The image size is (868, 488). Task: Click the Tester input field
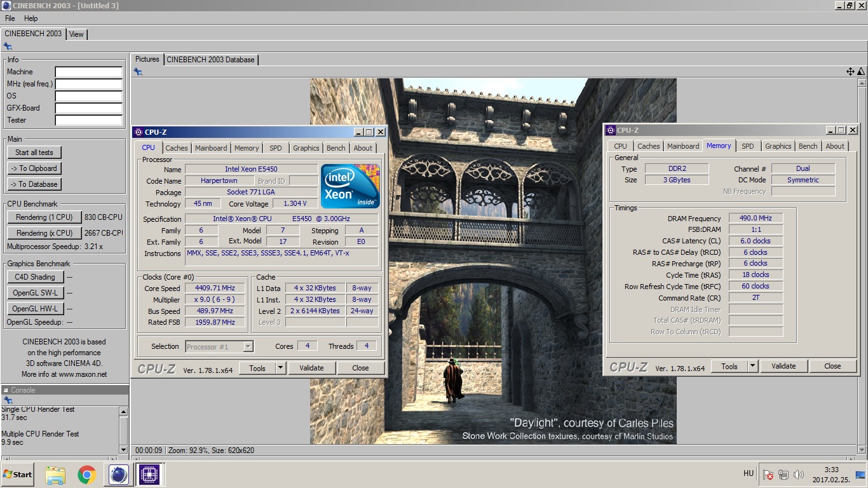(88, 120)
